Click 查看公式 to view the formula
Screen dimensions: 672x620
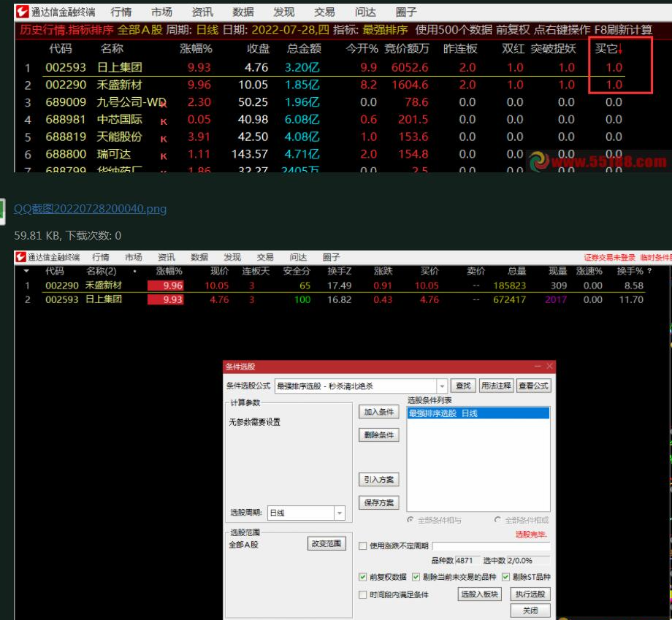click(533, 386)
